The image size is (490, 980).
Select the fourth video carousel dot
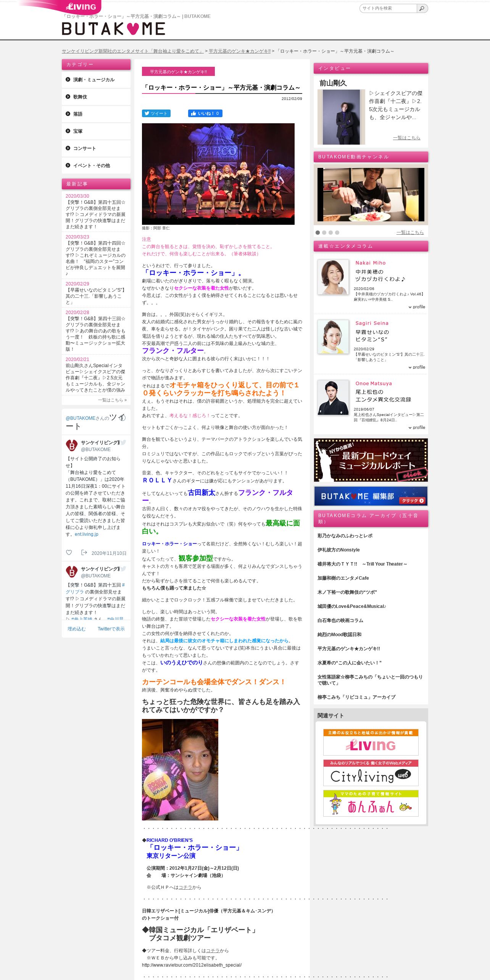coord(337,232)
